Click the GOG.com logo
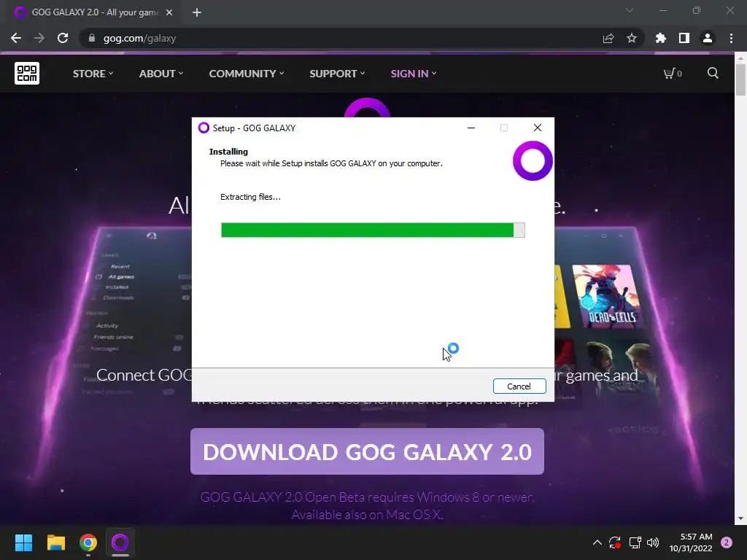747x560 pixels. [x=27, y=74]
